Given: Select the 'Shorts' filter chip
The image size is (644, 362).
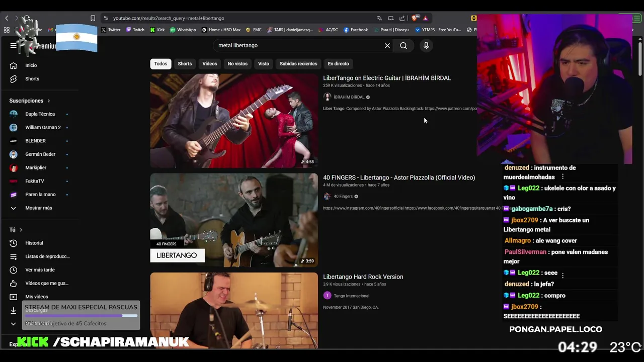Looking at the screenshot, I should point(185,64).
